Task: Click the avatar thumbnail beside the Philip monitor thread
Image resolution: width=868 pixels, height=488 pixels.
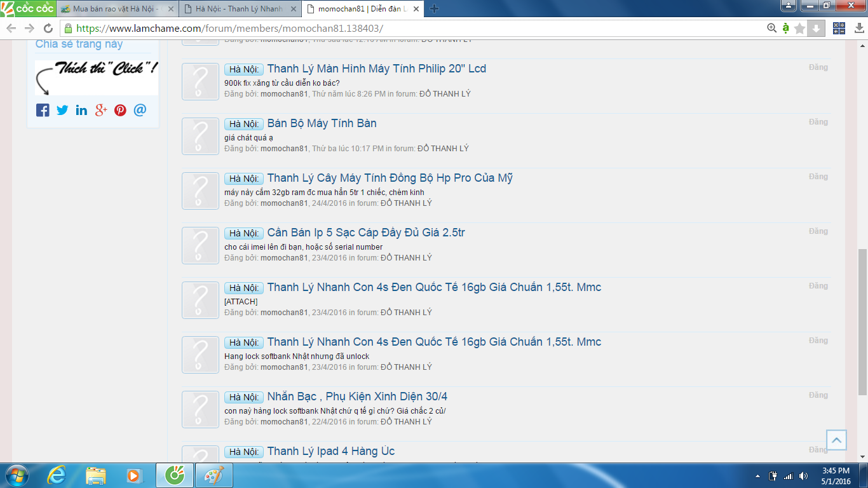Action: coord(200,81)
